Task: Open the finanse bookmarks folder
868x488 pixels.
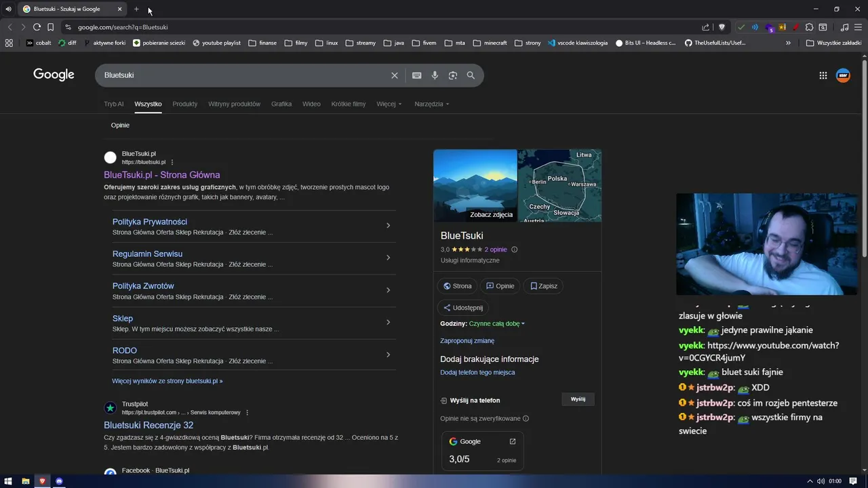Action: coord(262,43)
